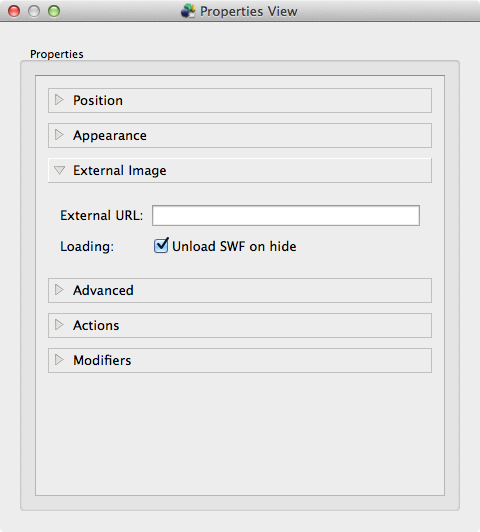Zoom window with green title bar button

click(54, 11)
